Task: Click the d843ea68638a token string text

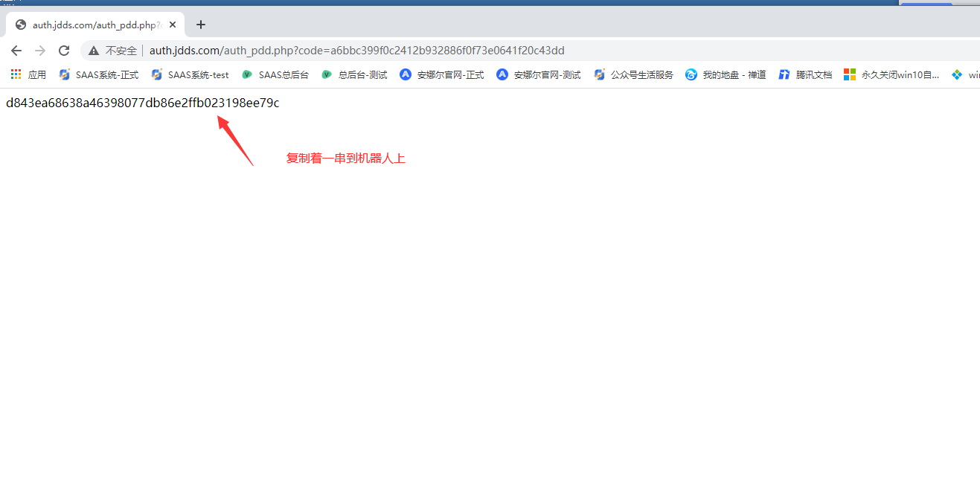Action: click(x=142, y=103)
